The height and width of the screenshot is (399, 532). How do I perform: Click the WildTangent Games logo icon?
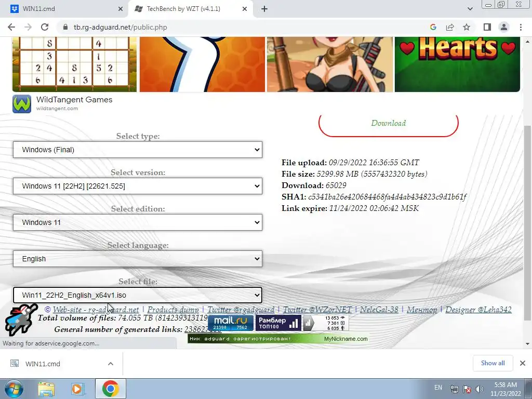[x=22, y=104]
